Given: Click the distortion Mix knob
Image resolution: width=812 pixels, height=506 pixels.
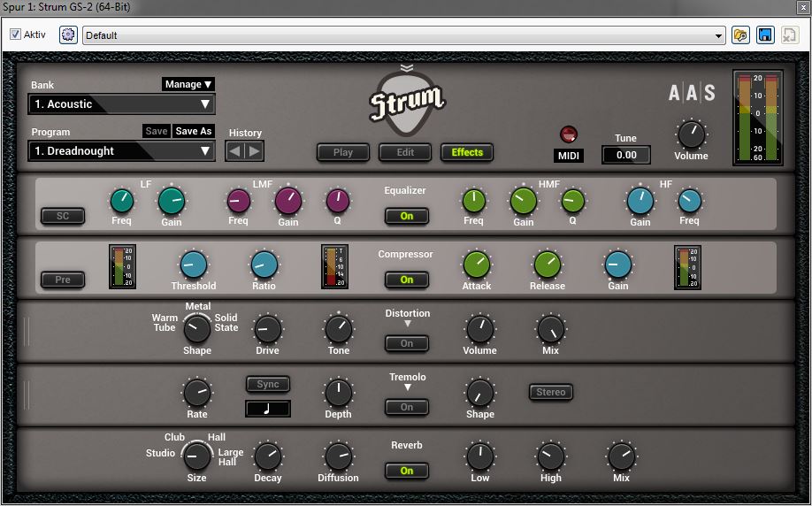Looking at the screenshot, I should [x=551, y=329].
